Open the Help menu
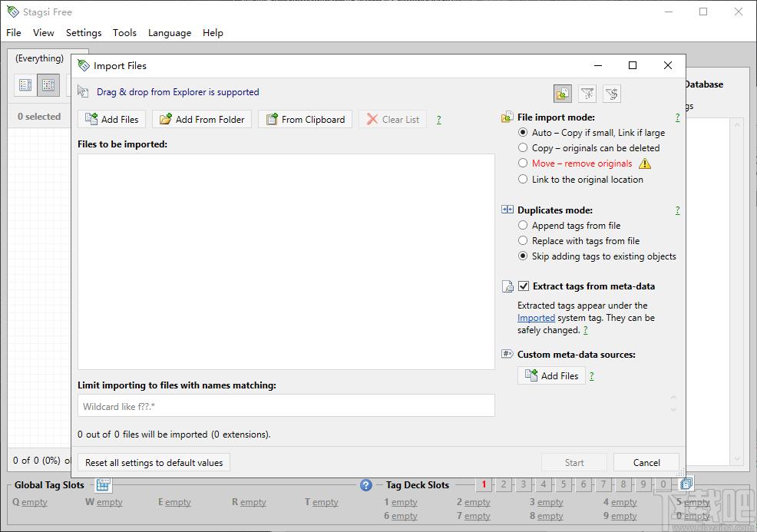This screenshot has width=757, height=532. [x=213, y=32]
